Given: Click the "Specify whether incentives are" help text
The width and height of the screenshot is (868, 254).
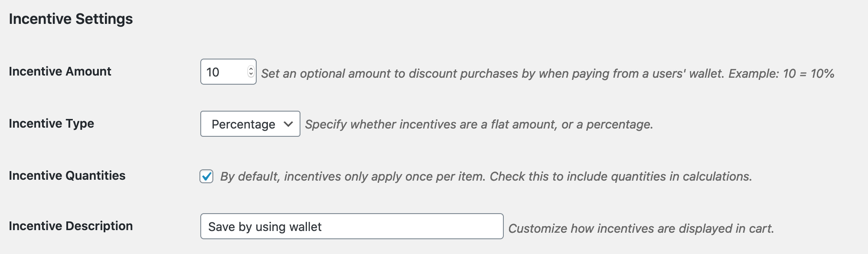Looking at the screenshot, I should click(x=479, y=125).
